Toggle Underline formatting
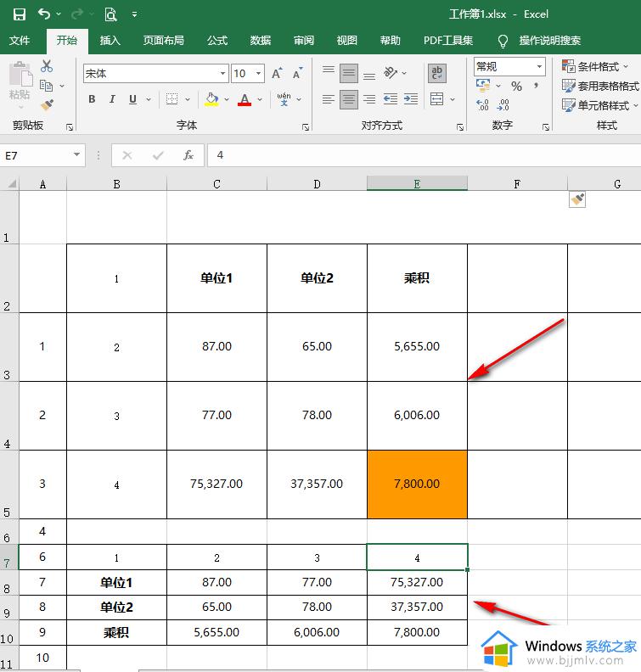Screen dimensions: 641x672 [x=133, y=99]
